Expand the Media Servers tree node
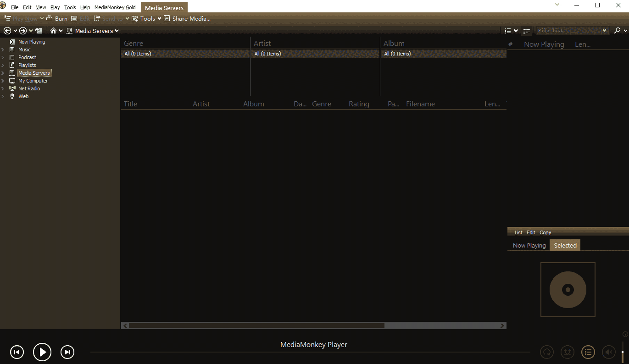629x364 pixels. [3, 73]
